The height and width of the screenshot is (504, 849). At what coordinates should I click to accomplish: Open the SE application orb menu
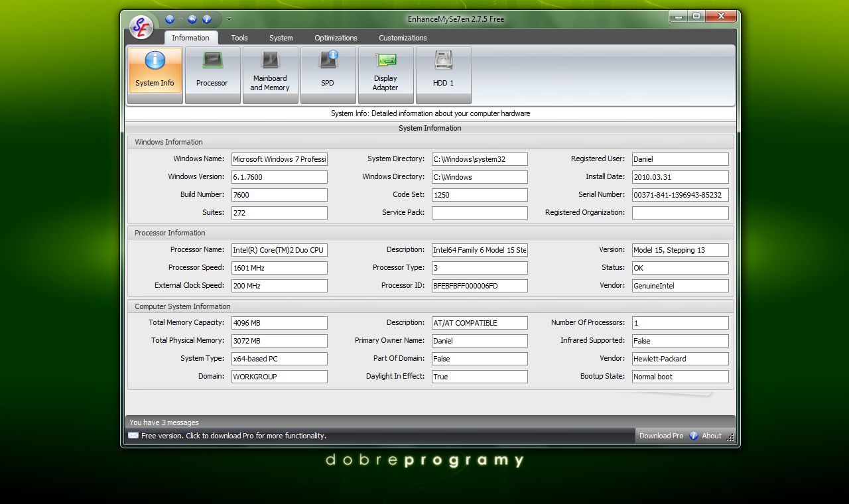click(x=141, y=27)
